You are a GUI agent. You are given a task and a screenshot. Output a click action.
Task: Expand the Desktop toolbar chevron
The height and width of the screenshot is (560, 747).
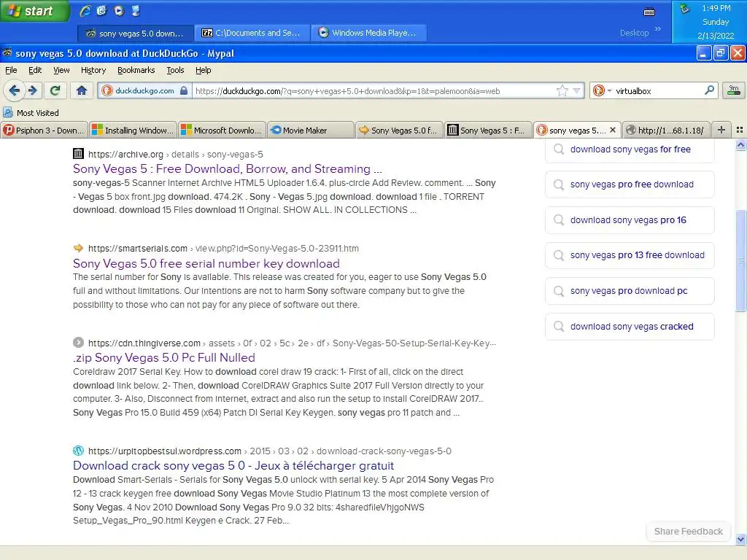(x=658, y=29)
